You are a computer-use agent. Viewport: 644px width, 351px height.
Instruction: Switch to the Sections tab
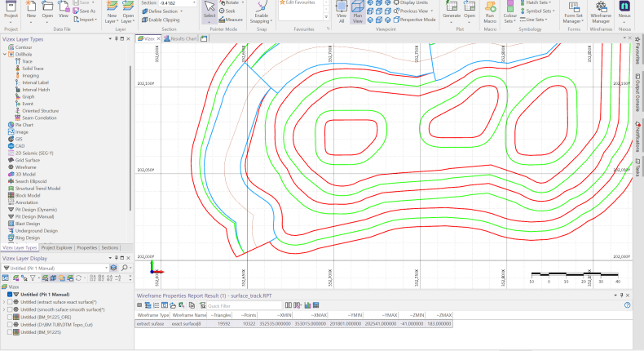(110, 247)
